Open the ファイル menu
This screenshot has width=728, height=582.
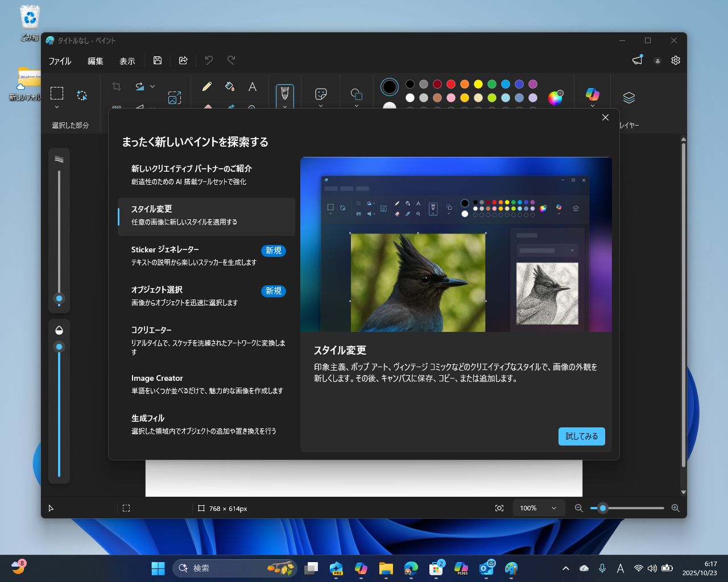tap(59, 61)
